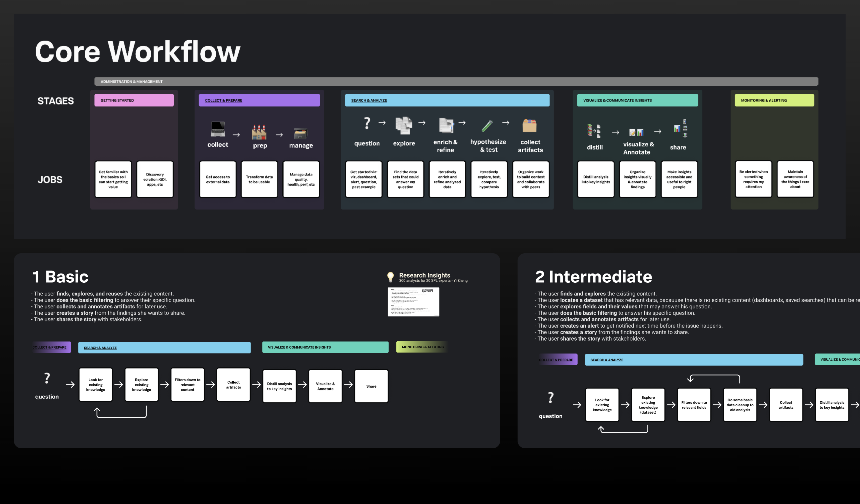Select the 'Do some basic data cleanup' box
This screenshot has width=860, height=504.
pyautogui.click(x=740, y=405)
